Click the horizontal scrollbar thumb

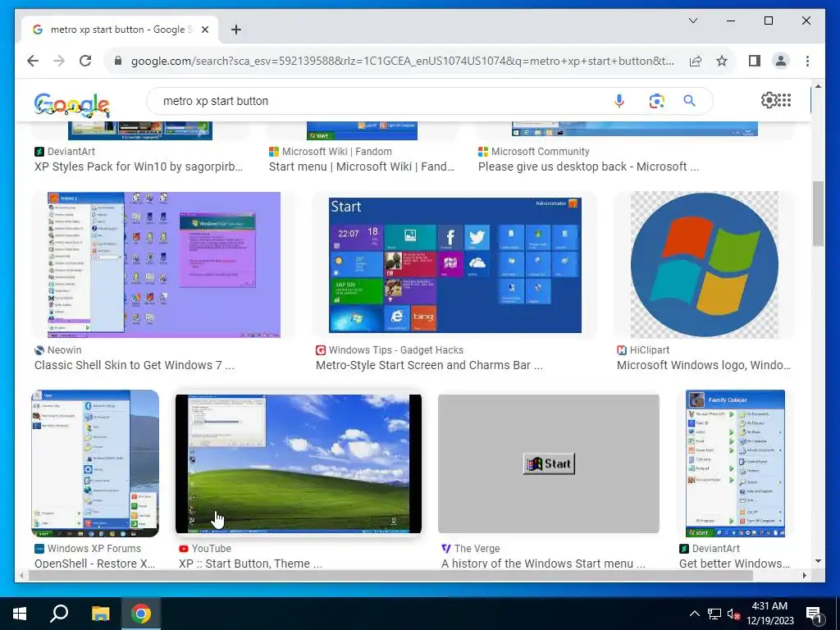tap(390, 575)
